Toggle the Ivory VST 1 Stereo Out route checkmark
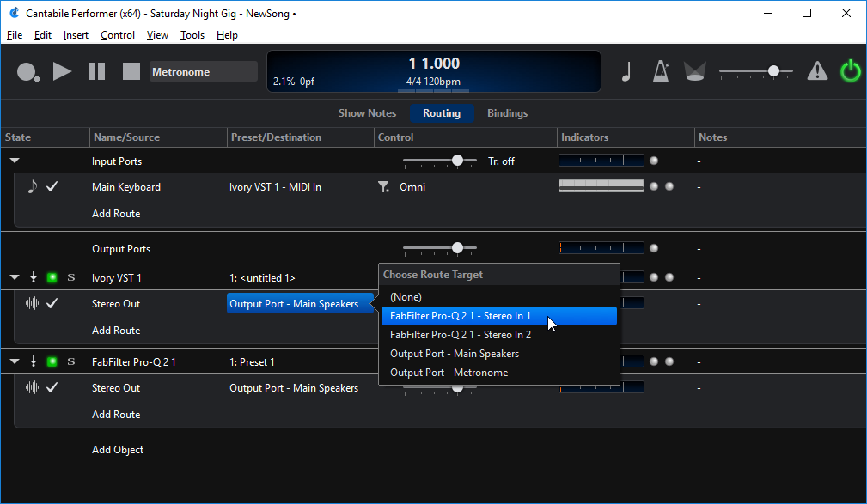Image resolution: width=867 pixels, height=504 pixels. click(52, 303)
